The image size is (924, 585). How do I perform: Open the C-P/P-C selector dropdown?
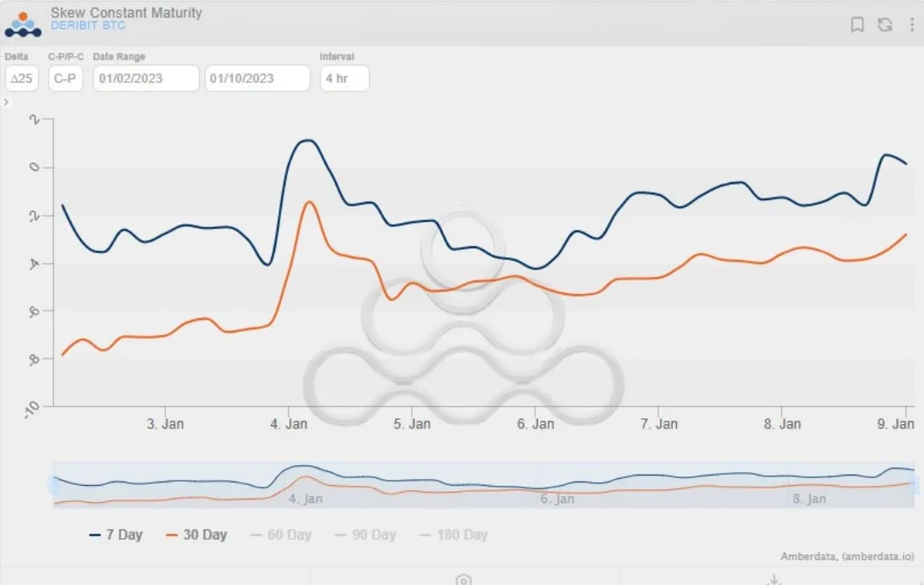(66, 79)
